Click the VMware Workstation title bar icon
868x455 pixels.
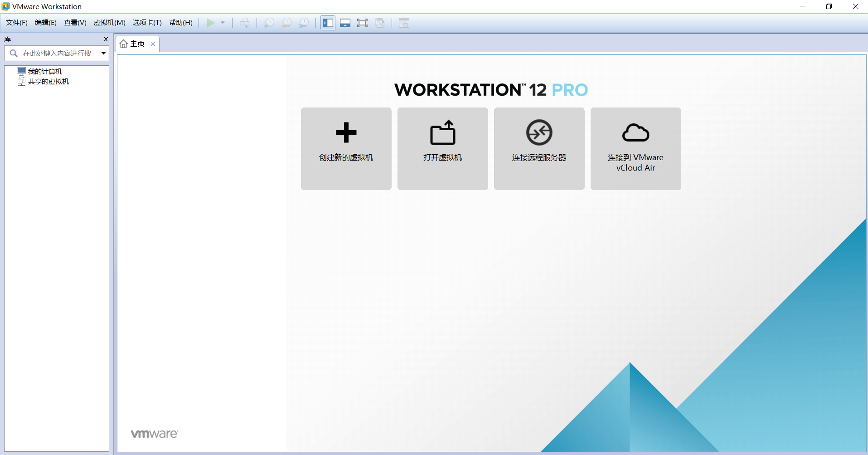coord(5,6)
